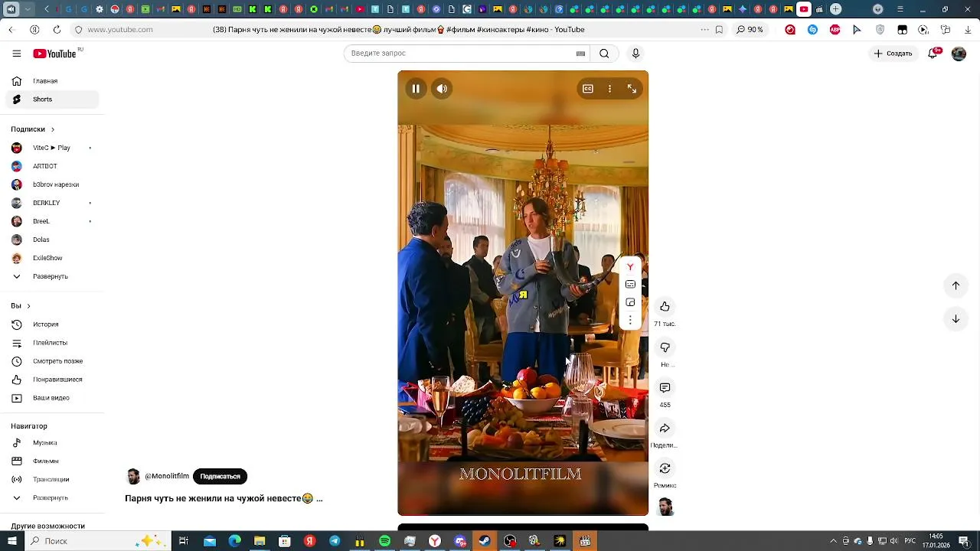Screen dimensions: 980x551
Task: Open the sound source thumbnail of the Short
Action: coord(665,507)
